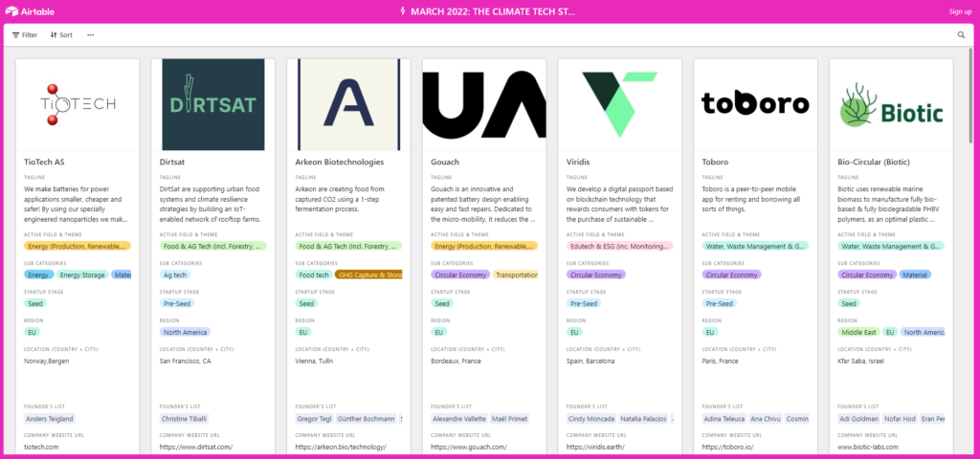Click the search magnifier icon
The image size is (980, 459).
tap(961, 35)
